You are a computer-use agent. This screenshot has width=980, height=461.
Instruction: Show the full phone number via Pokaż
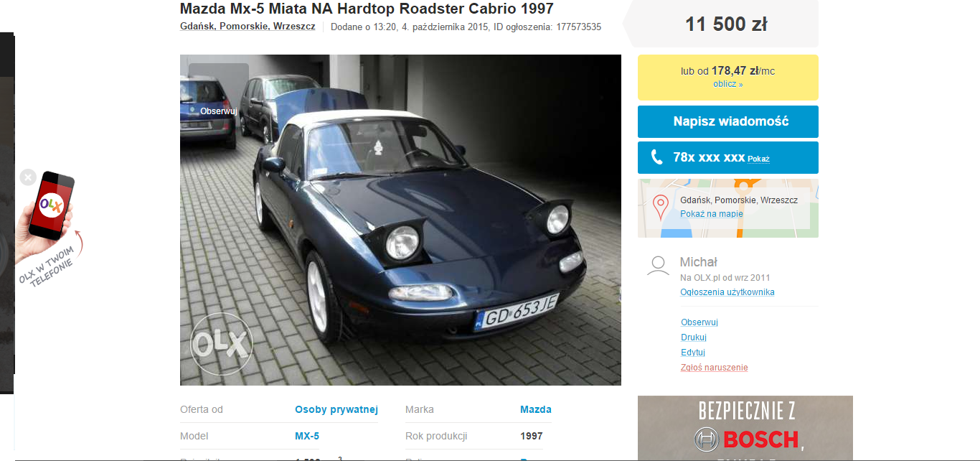pos(758,159)
